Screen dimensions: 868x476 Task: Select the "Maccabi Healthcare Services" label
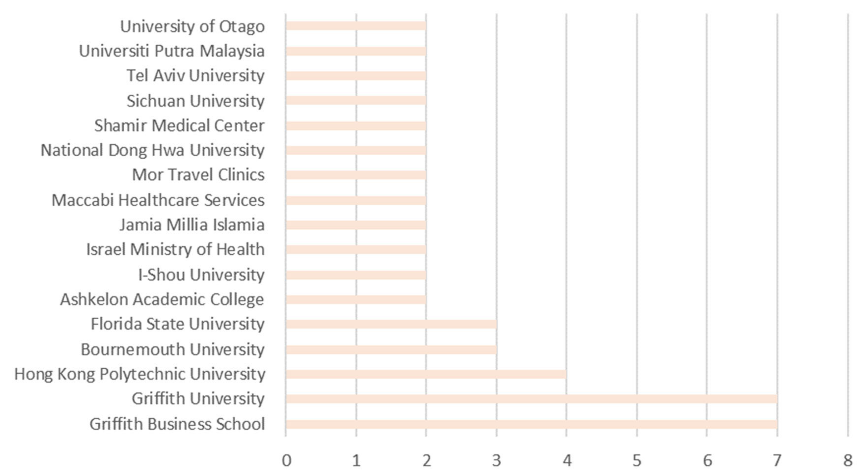(158, 200)
